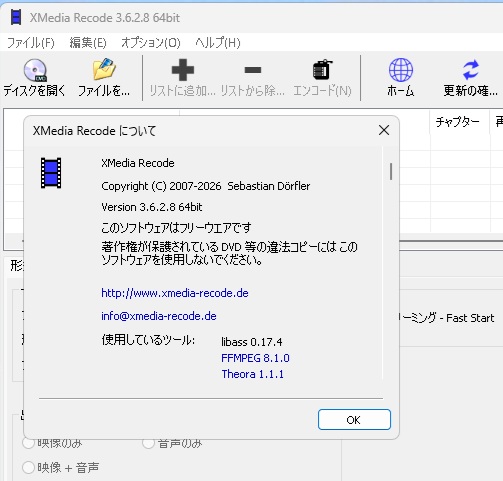Image resolution: width=503 pixels, height=481 pixels.
Task: Click the ファイルを... open folder icon
Action: [104, 69]
